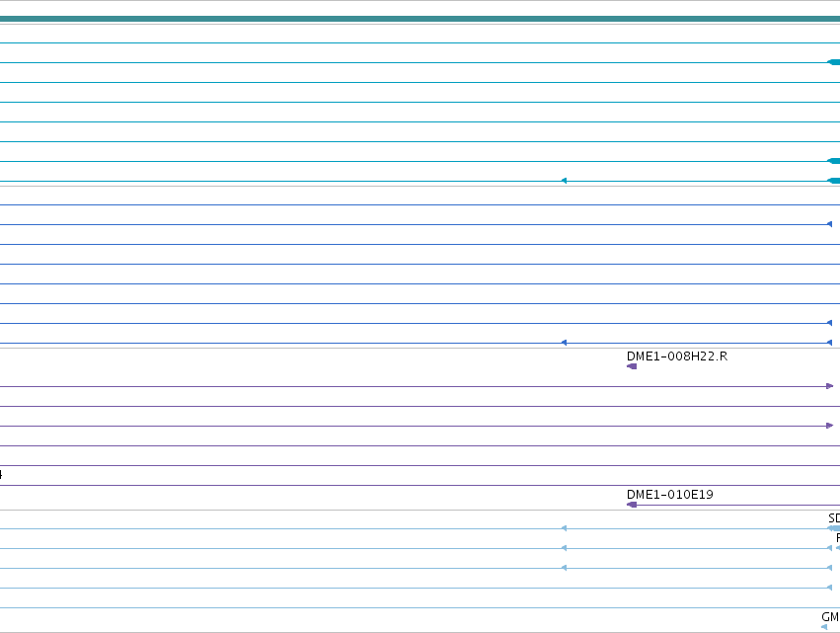
Task: Click the thick teal bar at top
Action: click(420, 19)
